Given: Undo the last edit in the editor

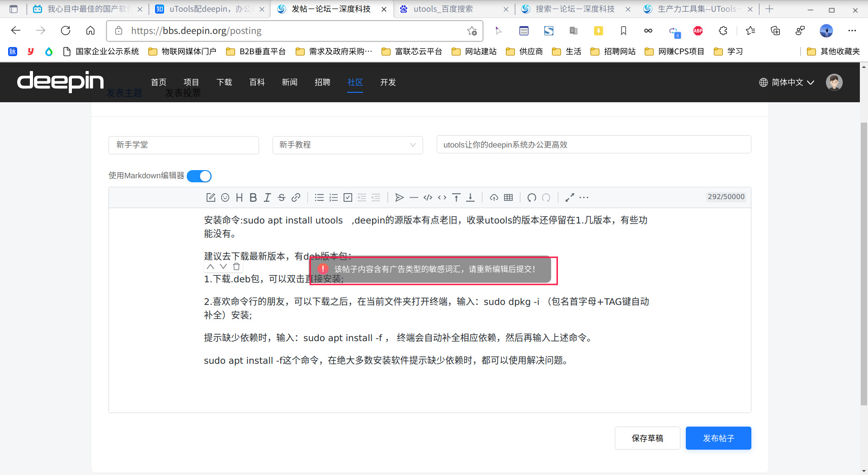Looking at the screenshot, I should (x=532, y=198).
